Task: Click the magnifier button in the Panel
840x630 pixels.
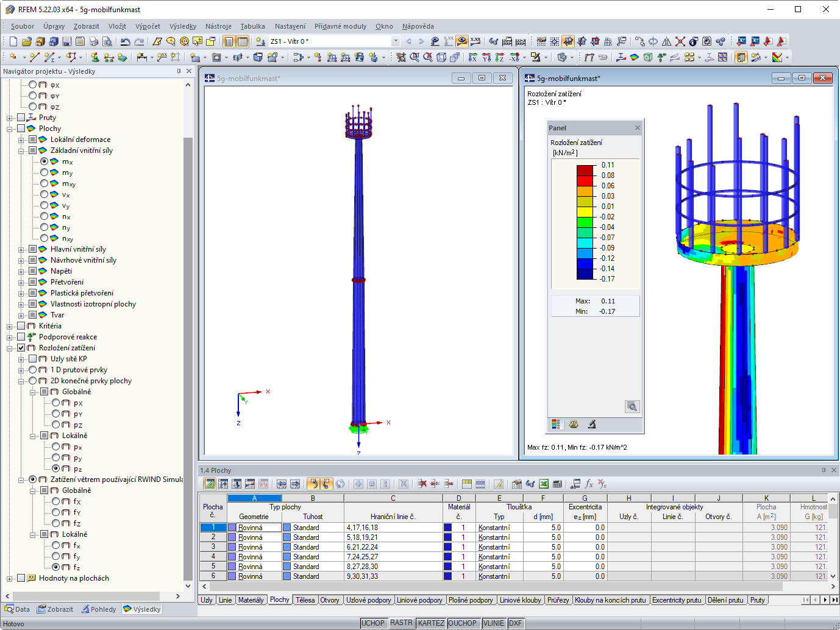Action: tap(632, 406)
